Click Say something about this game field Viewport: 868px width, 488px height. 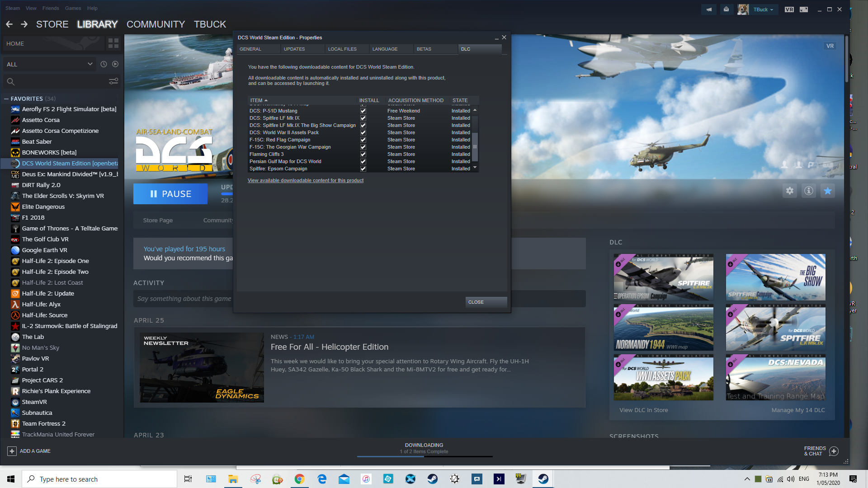tap(359, 299)
